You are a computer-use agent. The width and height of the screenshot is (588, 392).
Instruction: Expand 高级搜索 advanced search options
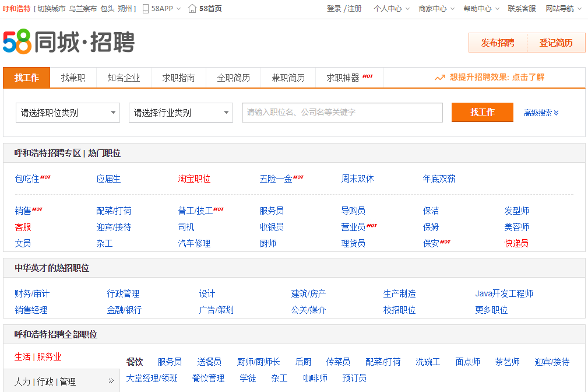pyautogui.click(x=541, y=113)
